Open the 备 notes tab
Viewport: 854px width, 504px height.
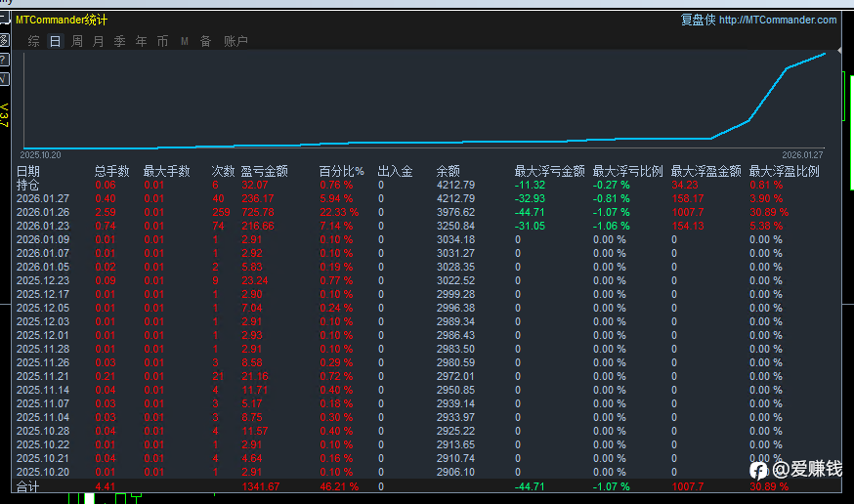[205, 41]
